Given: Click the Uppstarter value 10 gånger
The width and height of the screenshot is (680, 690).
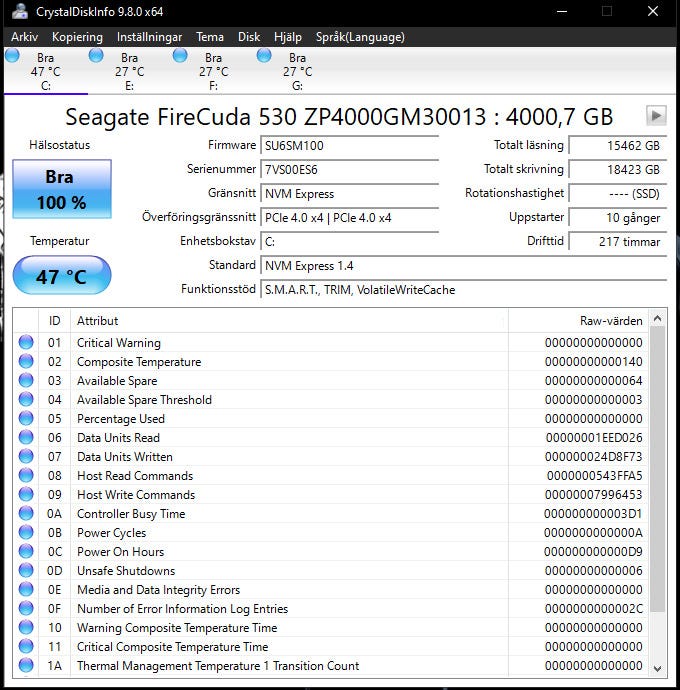Looking at the screenshot, I should 618,217.
